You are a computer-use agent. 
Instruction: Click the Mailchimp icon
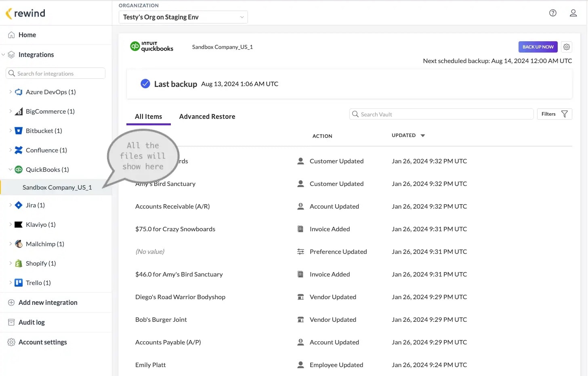coord(19,244)
